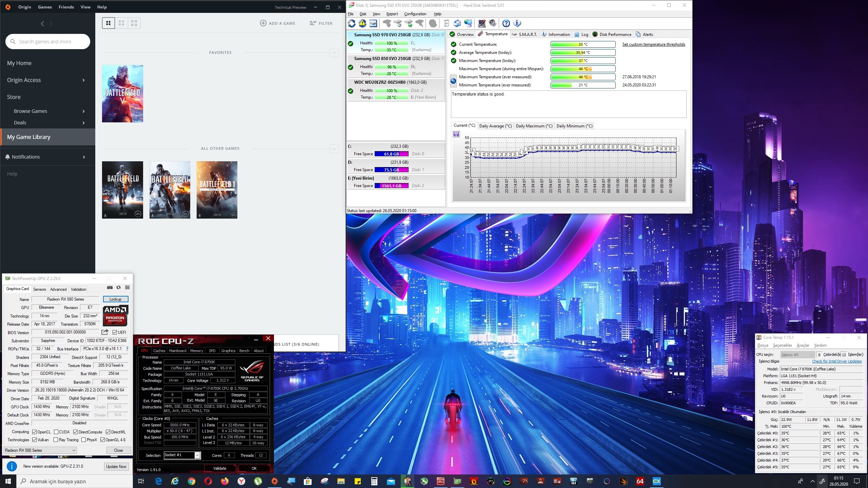Open the report notepad icon in Hard Disk Sentinel
868x488 pixels.
446,23
